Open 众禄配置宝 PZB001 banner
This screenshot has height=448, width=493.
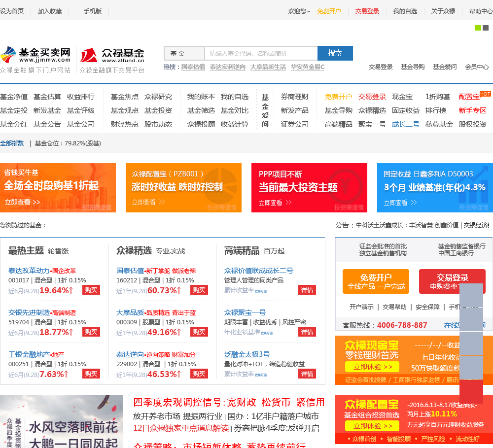183,188
